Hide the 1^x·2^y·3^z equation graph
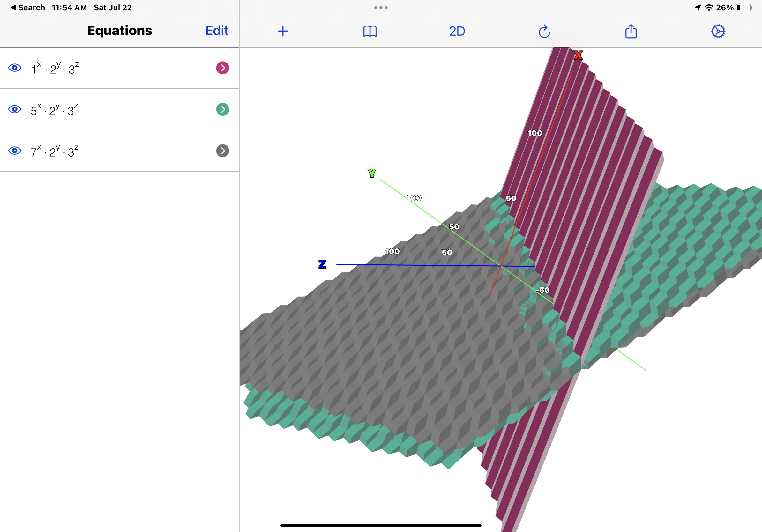The height and width of the screenshot is (532, 762). click(15, 68)
